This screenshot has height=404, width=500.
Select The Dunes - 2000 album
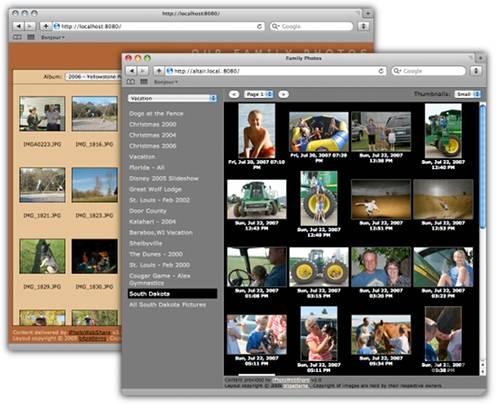point(156,254)
